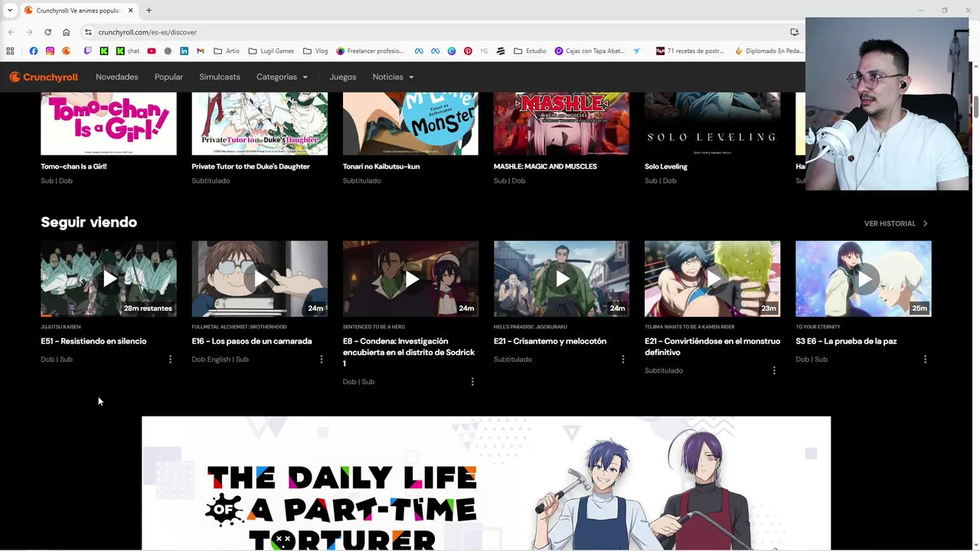Click the Jujutsu Kaisen watch progress bar
980x551 pixels.
click(x=109, y=315)
